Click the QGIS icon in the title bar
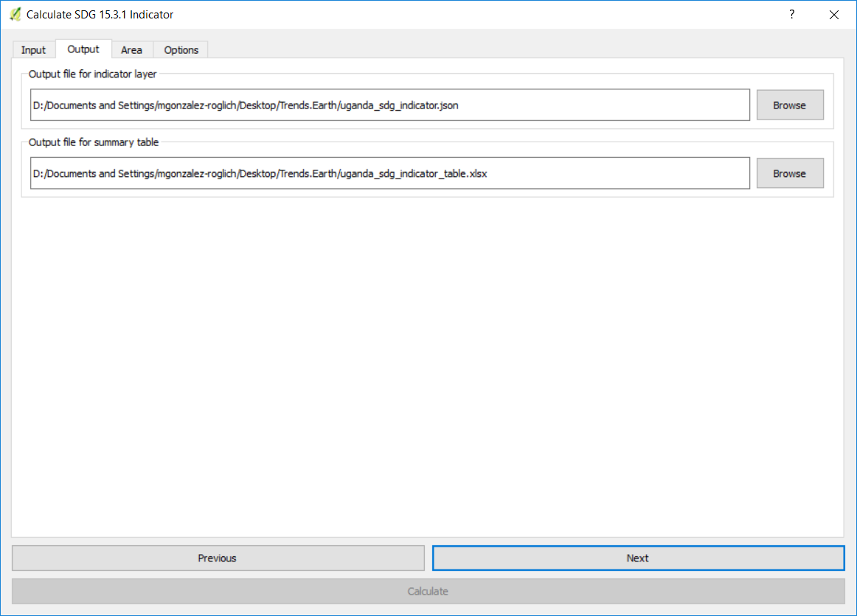Image resolution: width=857 pixels, height=616 pixels. pyautogui.click(x=15, y=14)
